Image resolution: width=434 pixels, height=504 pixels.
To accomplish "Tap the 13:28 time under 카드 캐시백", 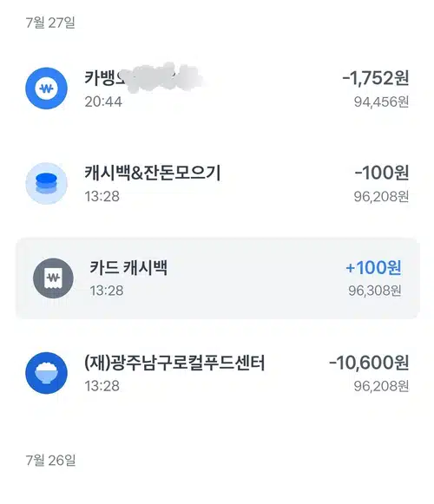I will pos(107,291).
